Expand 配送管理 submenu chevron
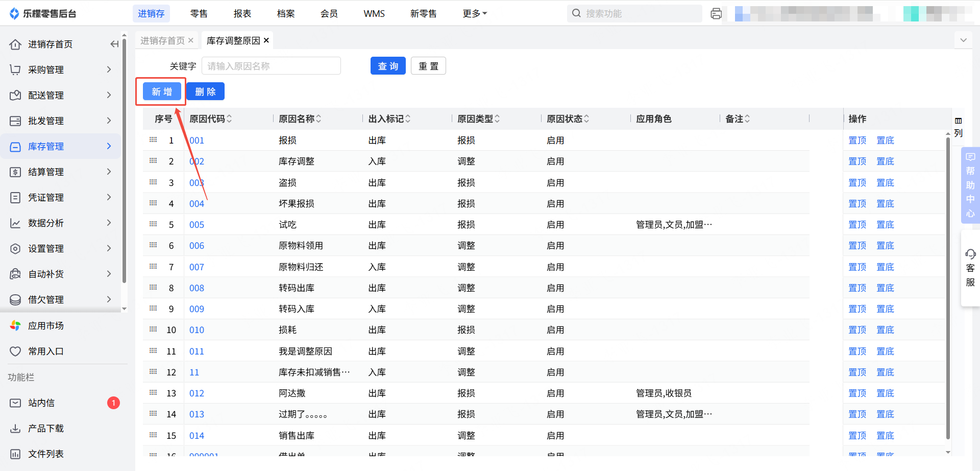 pyautogui.click(x=109, y=95)
